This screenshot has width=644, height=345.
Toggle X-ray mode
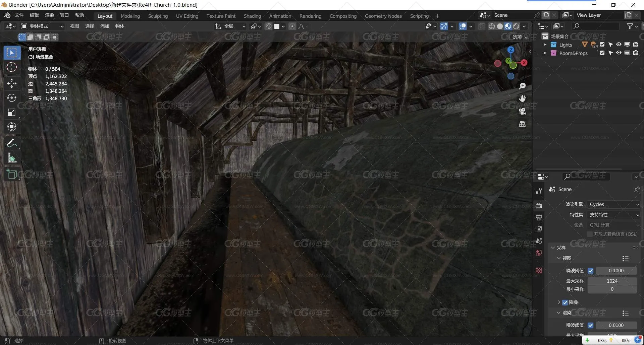tap(481, 26)
